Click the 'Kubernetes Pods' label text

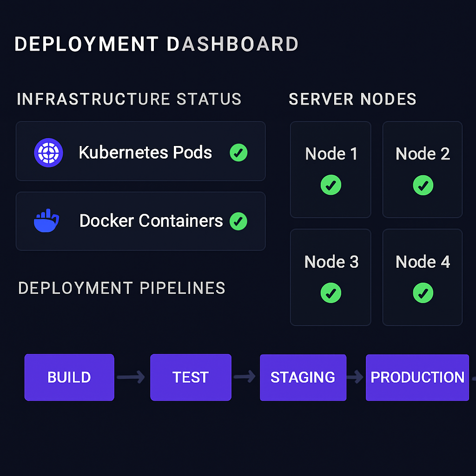tap(145, 152)
